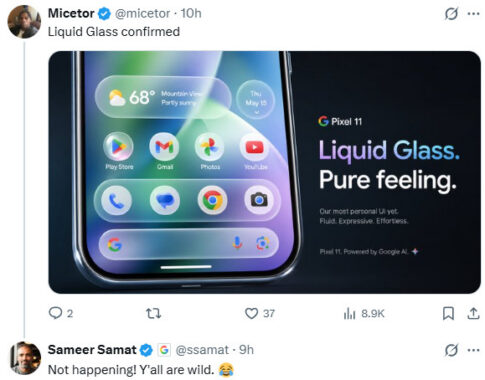Viewport: 485px width, 380px height.
Task: Open replies on Micetor's Liquid Glass post
Action: 61,313
